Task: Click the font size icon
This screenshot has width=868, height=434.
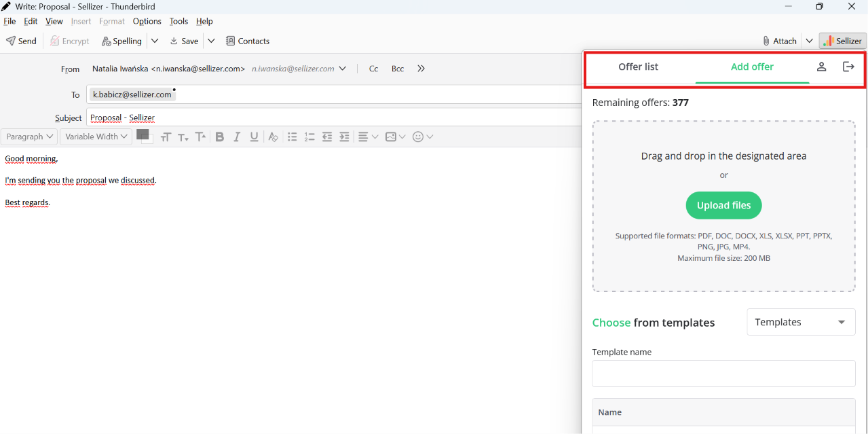Action: tap(166, 137)
